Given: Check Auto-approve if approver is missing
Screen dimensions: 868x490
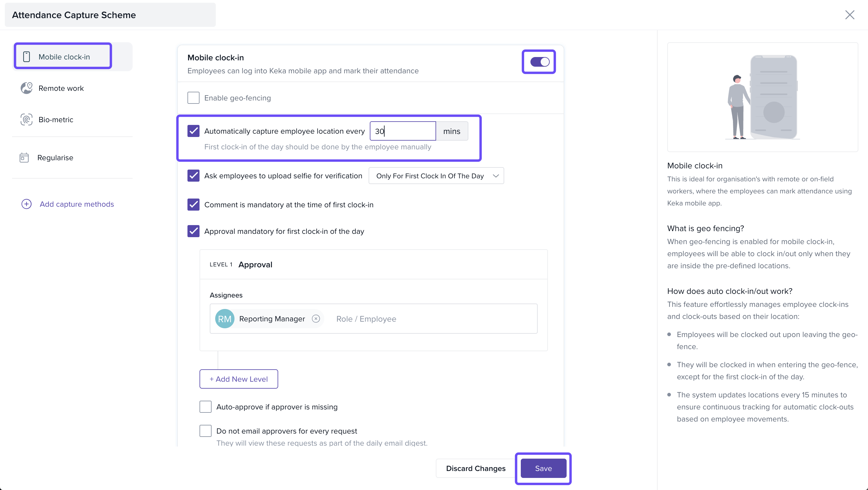Looking at the screenshot, I should click(x=206, y=407).
